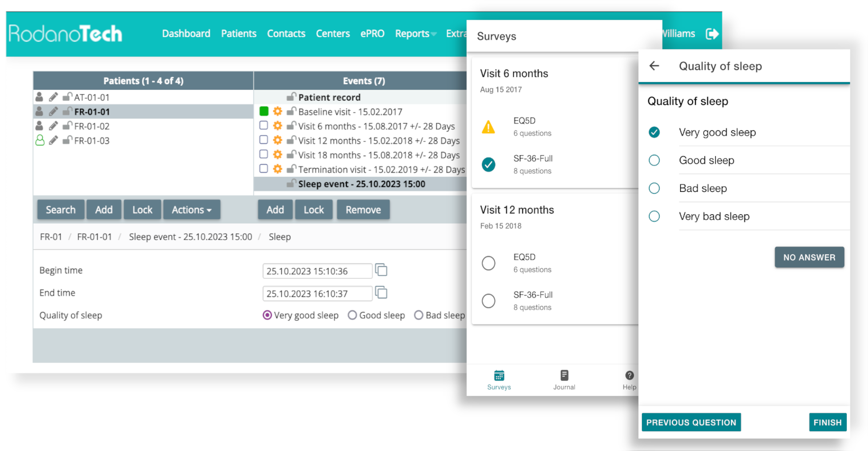Viewport: 868px width, 451px height.
Task: Open the Help tab icon
Action: (629, 376)
